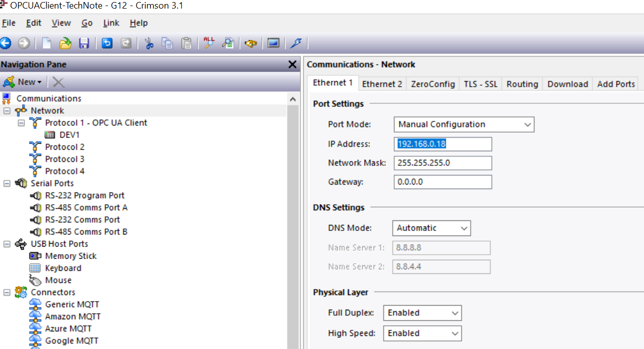Switch to the Ethernet 2 tab
The height and width of the screenshot is (349, 644).
pyautogui.click(x=382, y=84)
